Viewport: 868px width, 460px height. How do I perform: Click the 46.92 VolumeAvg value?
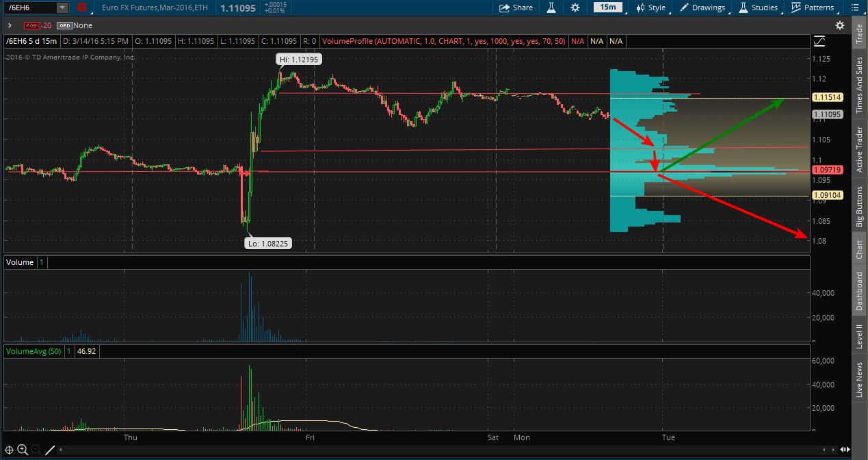[x=88, y=351]
